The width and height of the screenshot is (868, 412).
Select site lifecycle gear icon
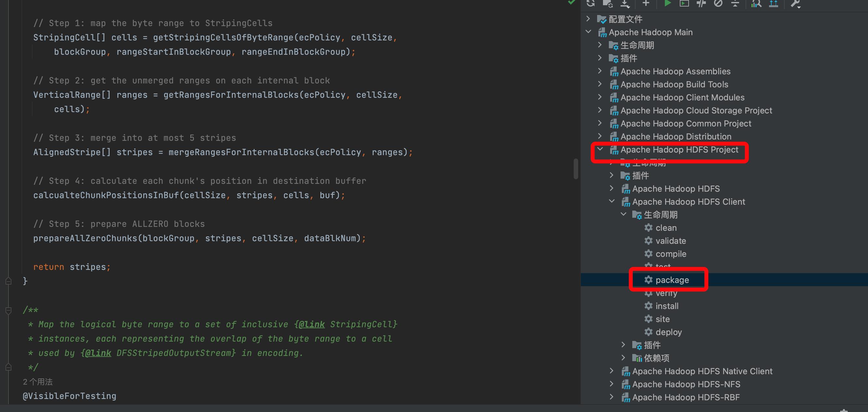click(x=648, y=319)
